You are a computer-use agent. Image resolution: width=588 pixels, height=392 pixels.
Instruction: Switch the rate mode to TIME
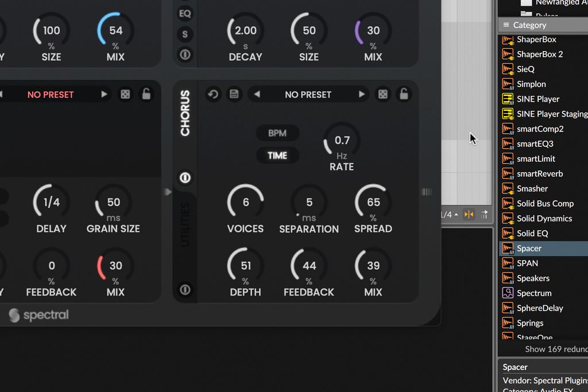pos(277,155)
